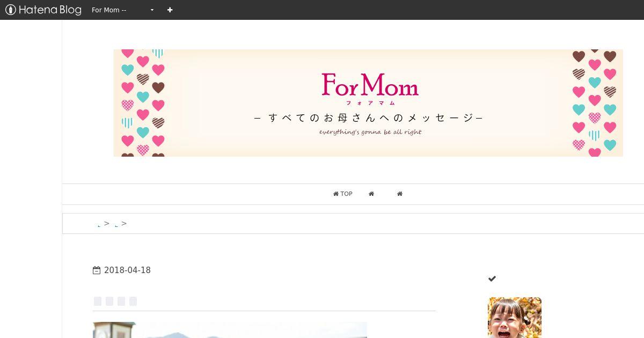644x338 pixels.
Task: Click the heart pattern on banner's left
Action: (x=142, y=103)
